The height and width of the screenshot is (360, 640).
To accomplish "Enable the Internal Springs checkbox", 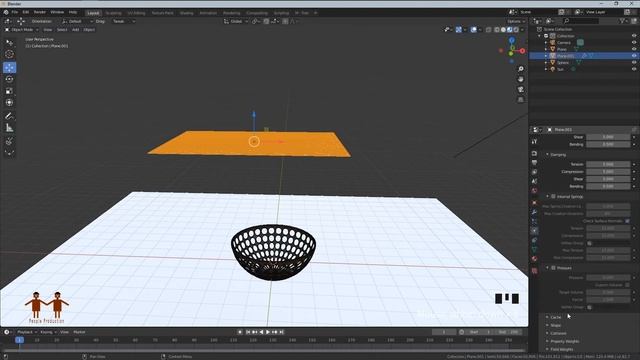I will click(553, 197).
